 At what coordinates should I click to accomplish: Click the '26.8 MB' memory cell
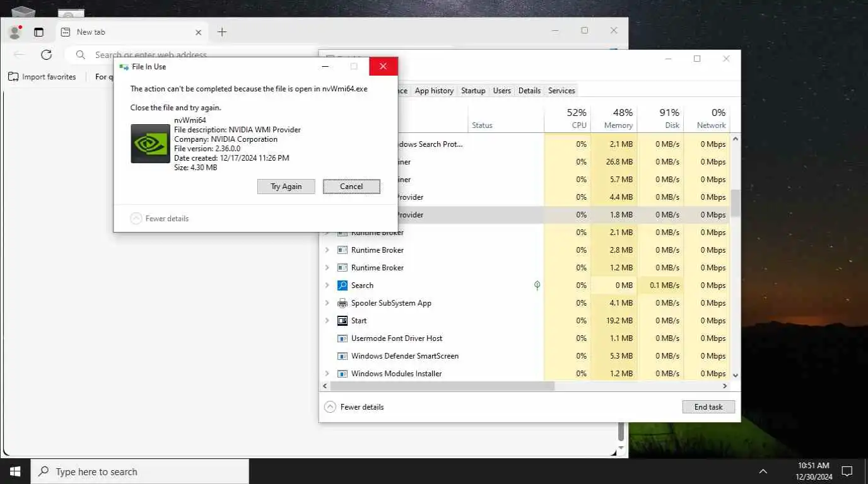click(614, 162)
